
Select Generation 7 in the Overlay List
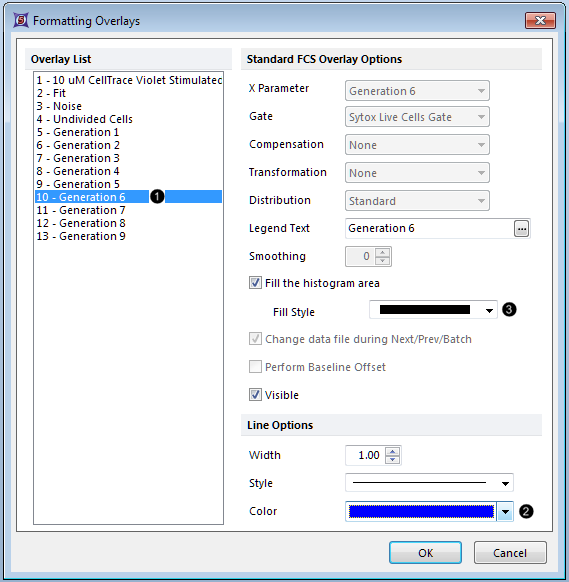point(81,210)
